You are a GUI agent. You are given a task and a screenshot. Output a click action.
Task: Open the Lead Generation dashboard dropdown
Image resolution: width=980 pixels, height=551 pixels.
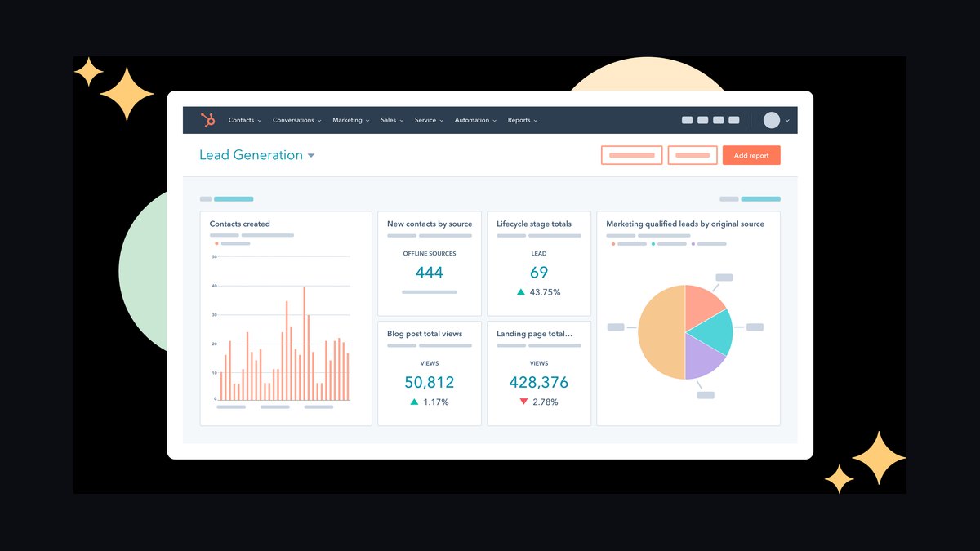tap(257, 155)
